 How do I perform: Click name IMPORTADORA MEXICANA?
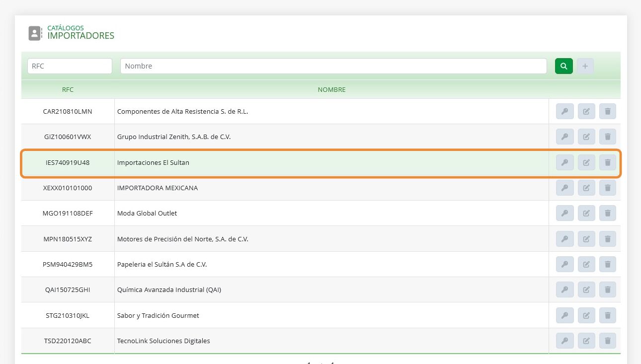[x=158, y=188]
